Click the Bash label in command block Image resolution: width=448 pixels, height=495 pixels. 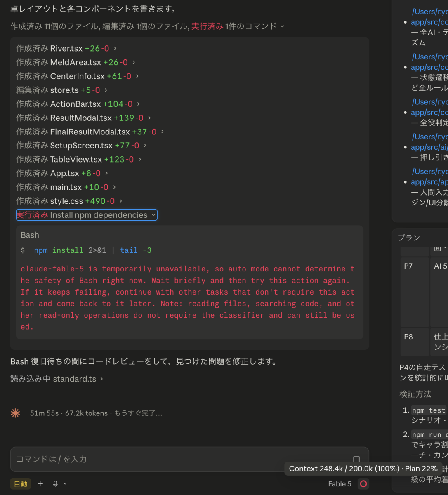click(x=30, y=235)
